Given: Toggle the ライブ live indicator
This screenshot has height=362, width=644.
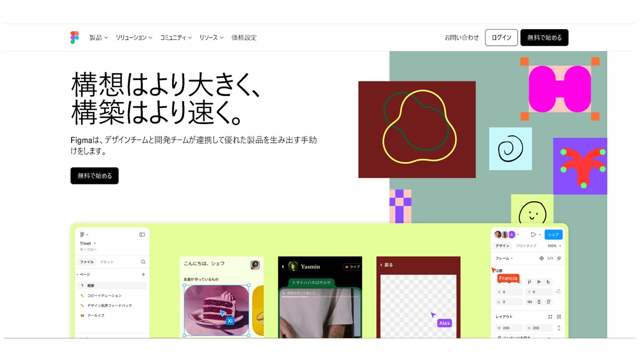Looking at the screenshot, I should (352, 267).
